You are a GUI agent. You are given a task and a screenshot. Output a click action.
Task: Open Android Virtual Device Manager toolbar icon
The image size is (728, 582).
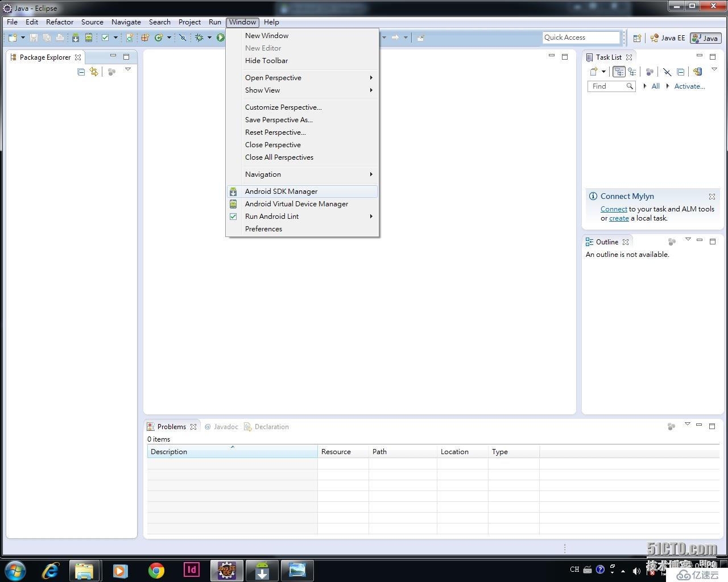click(x=89, y=38)
